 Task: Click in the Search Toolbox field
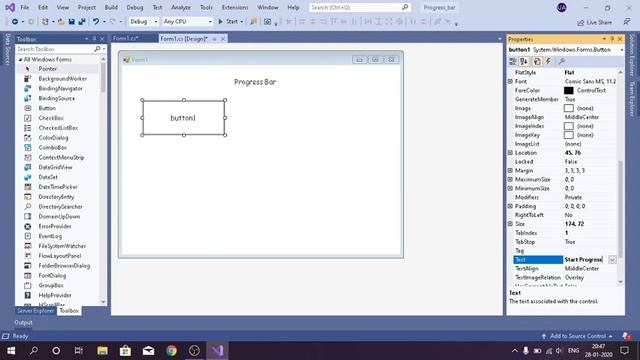55,49
